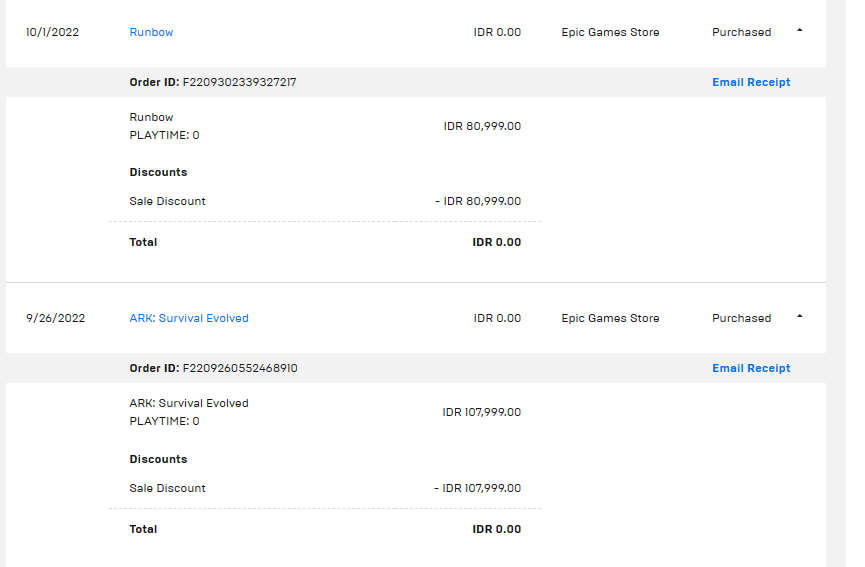The height and width of the screenshot is (567, 865).
Task: Click the 9/26/2022 purchase date
Action: point(56,318)
